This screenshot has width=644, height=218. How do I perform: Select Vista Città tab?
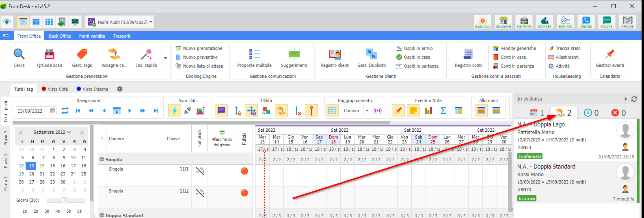pos(55,89)
